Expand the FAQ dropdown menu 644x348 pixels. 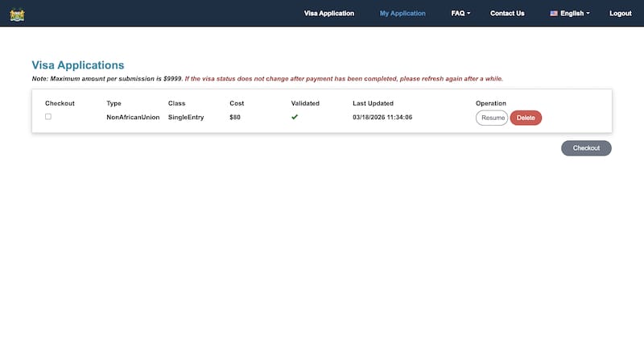click(460, 14)
